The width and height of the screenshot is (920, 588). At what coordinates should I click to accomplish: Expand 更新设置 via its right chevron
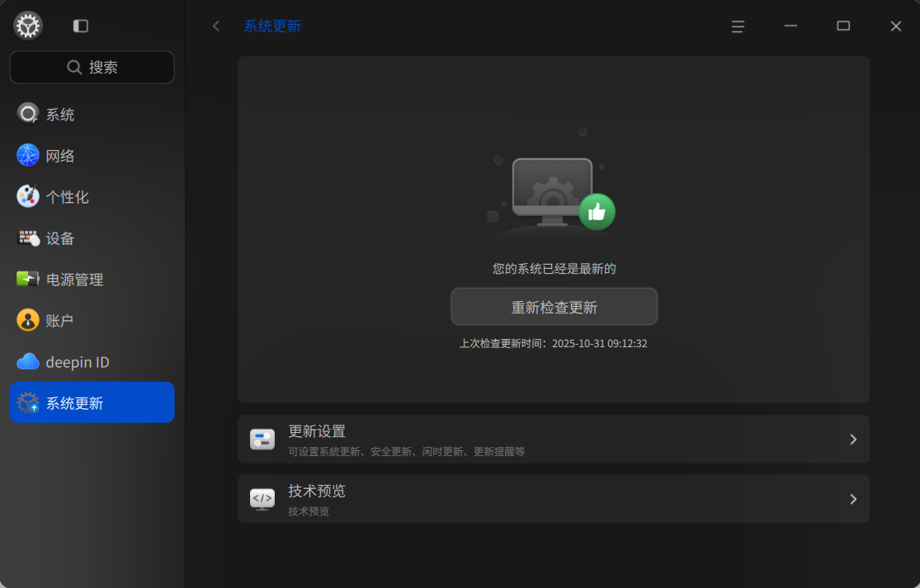coord(853,439)
